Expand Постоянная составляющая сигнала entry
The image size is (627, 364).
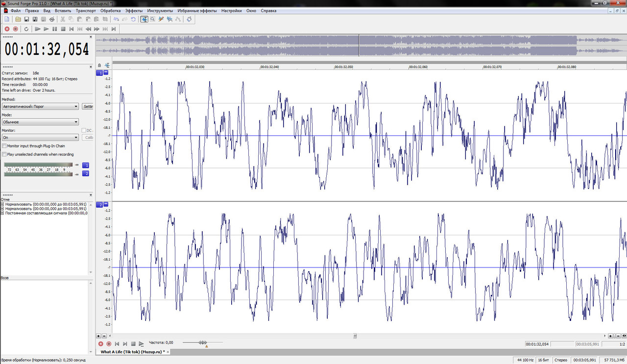tap(2, 213)
